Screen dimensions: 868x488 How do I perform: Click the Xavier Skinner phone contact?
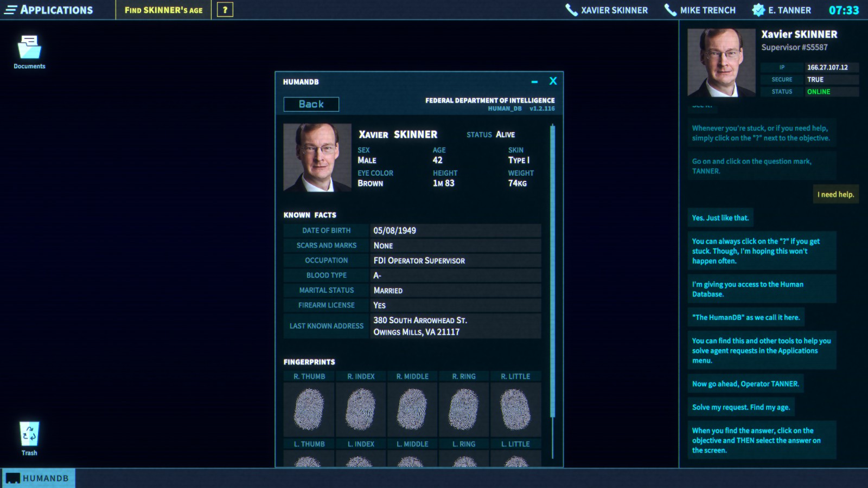[607, 10]
